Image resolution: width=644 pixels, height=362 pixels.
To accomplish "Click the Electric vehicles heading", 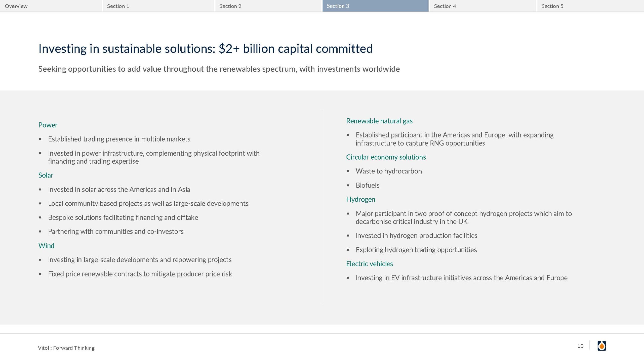I will 370,264.
